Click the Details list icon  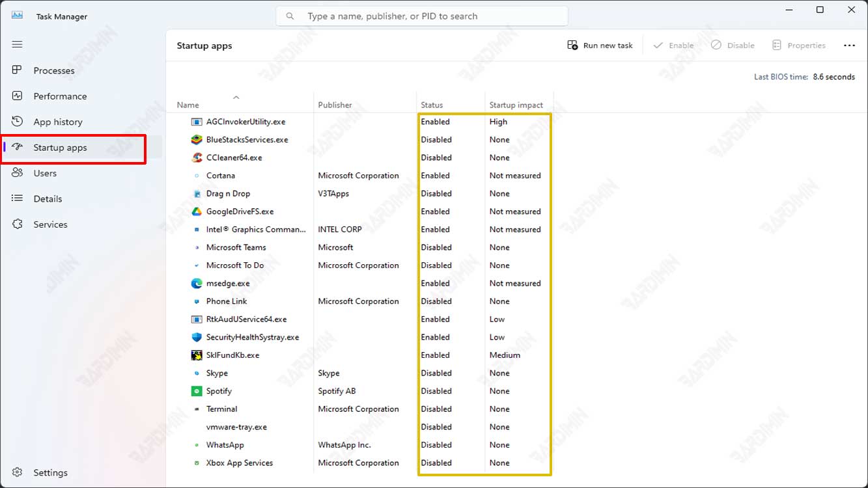[18, 198]
